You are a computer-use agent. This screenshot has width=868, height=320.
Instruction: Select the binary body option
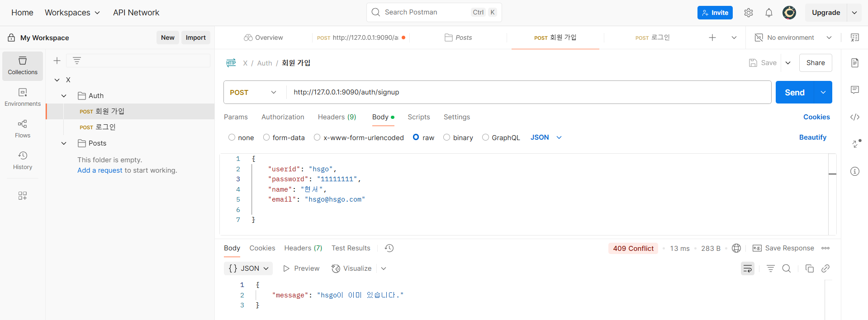click(447, 137)
